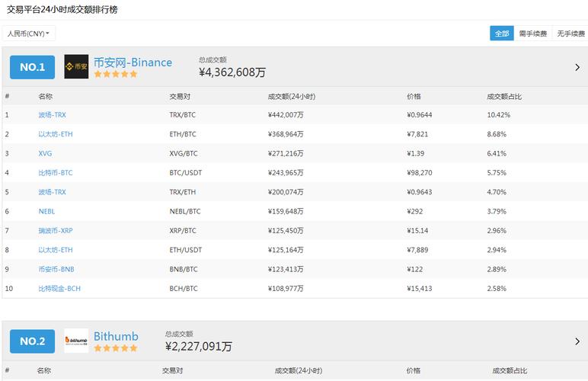This screenshot has height=381, width=588.
Task: Click the XVG/BTC trading pair cell
Action: point(184,153)
